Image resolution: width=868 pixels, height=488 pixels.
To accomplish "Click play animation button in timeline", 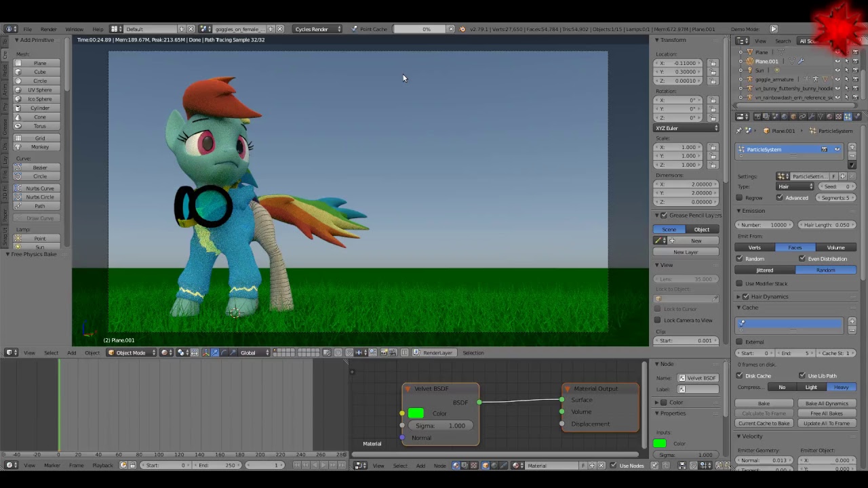I will pyautogui.click(x=323, y=466).
